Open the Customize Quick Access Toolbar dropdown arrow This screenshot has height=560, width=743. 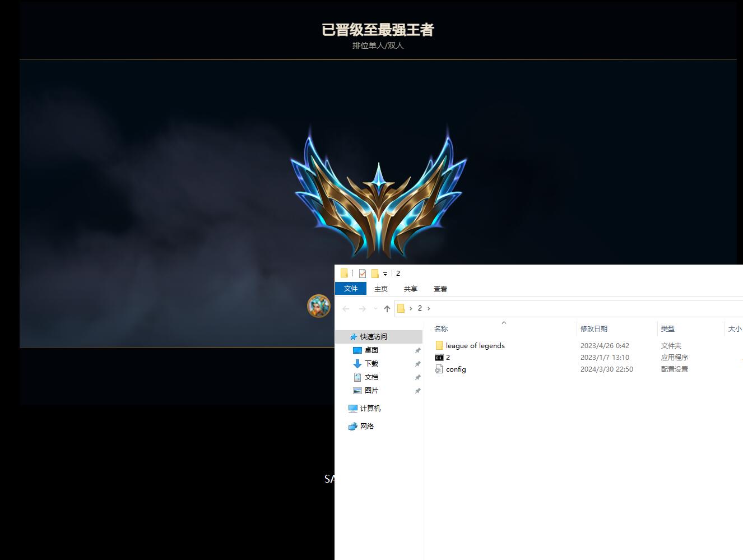point(385,274)
